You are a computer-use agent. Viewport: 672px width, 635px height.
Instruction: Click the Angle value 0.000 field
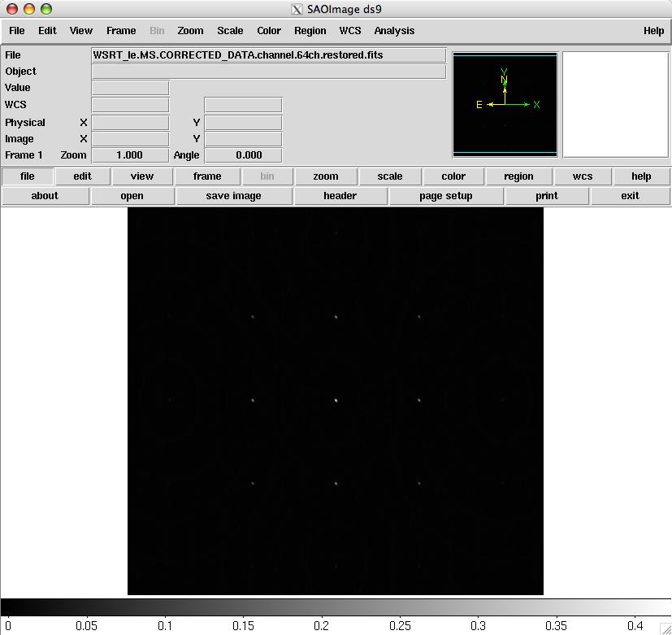tap(243, 155)
